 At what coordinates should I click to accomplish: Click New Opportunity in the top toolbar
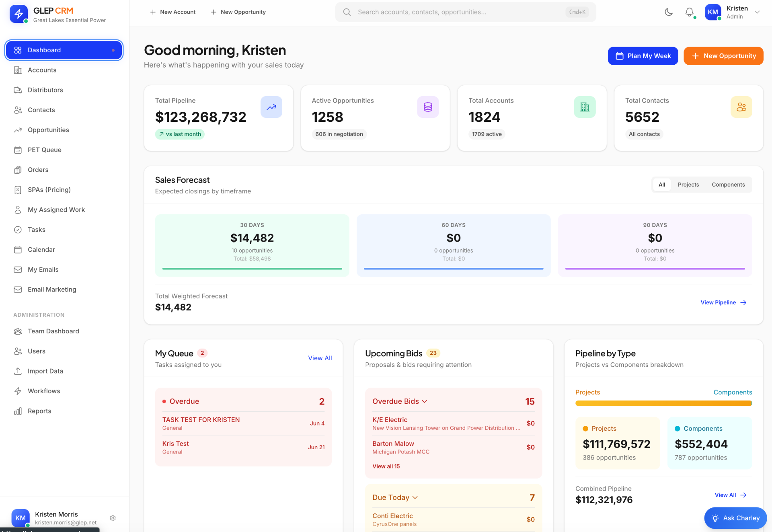[x=238, y=12]
